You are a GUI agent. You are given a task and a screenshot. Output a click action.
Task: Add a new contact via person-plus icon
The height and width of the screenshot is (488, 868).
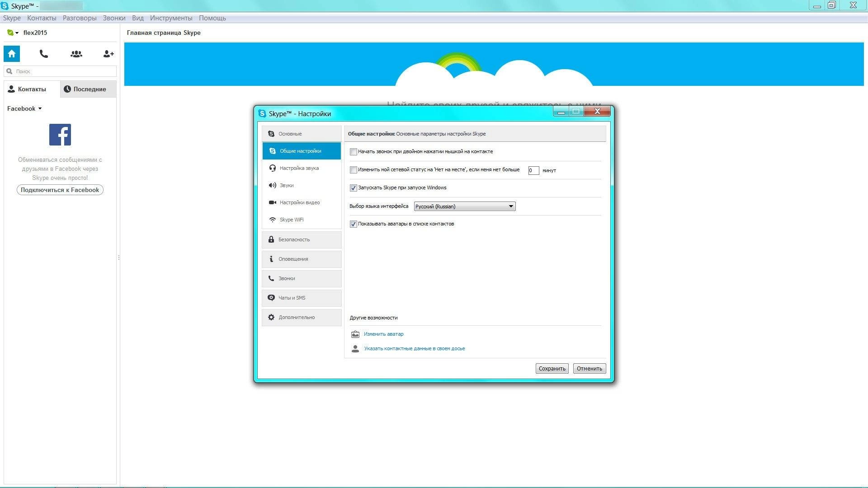108,54
